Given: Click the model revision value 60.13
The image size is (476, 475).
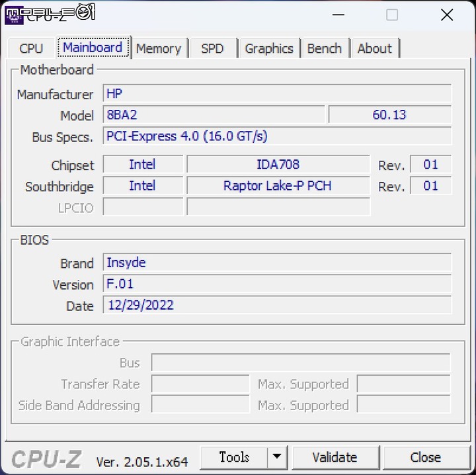Looking at the screenshot, I should click(x=390, y=114).
